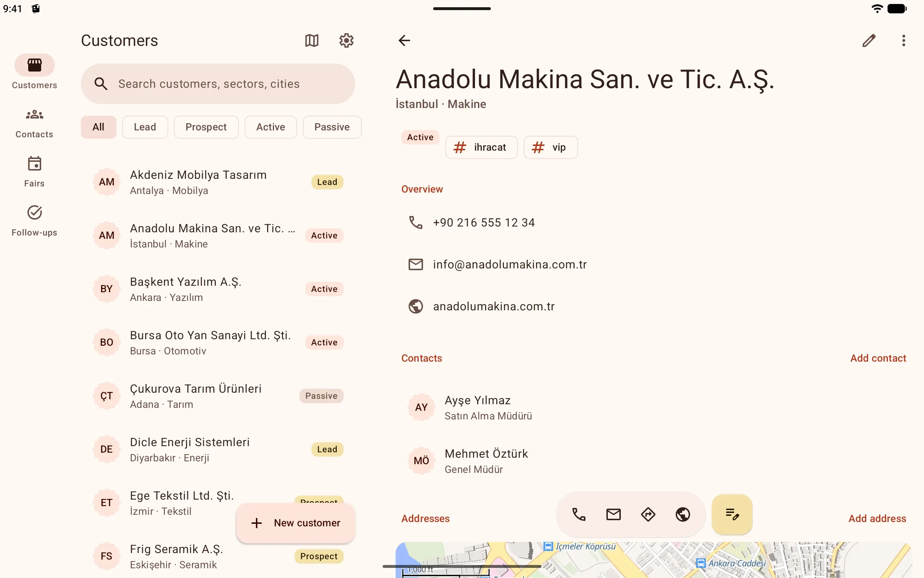Tap website anadolumakina.com.tr text

pos(494,306)
